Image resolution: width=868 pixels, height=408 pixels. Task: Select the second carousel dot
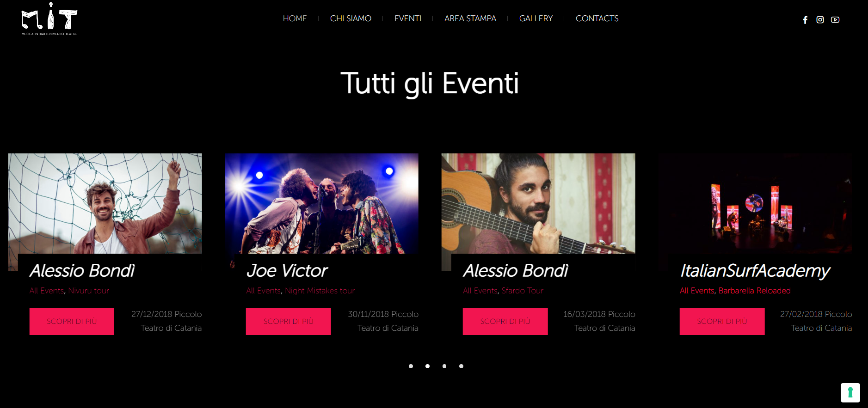pyautogui.click(x=427, y=366)
